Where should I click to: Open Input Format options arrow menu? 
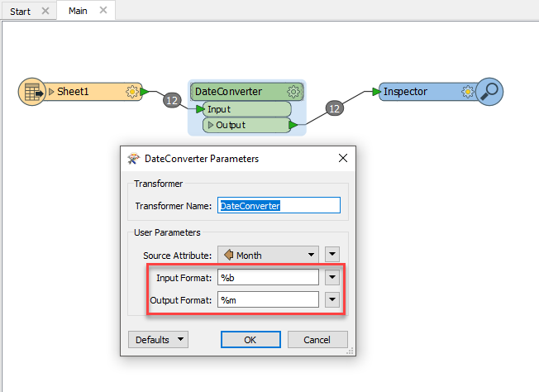(332, 277)
